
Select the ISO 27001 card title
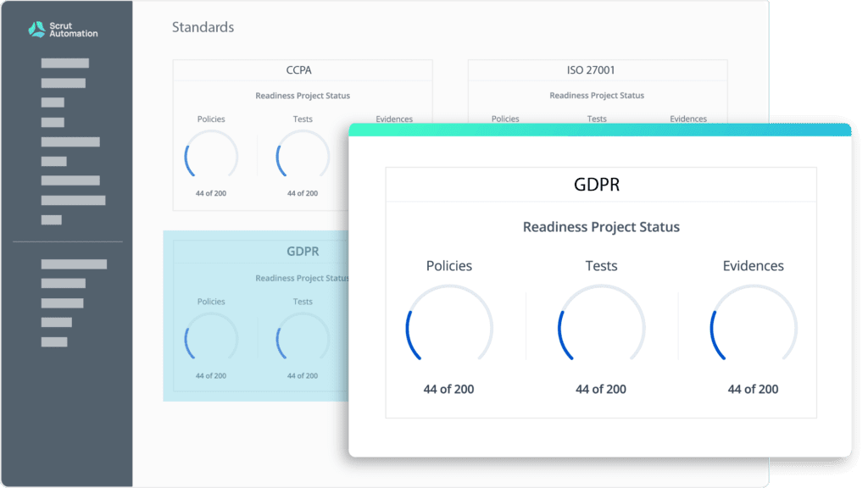click(x=591, y=70)
